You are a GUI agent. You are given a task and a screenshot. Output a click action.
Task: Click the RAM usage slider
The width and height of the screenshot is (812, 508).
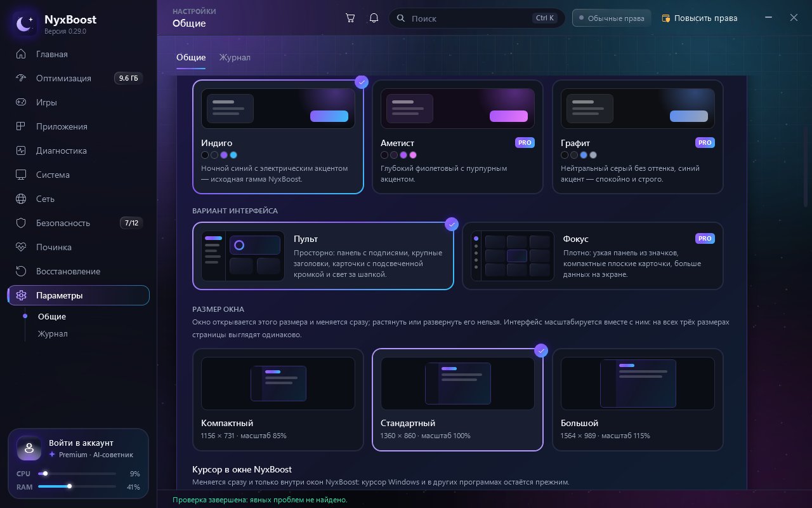point(77,486)
